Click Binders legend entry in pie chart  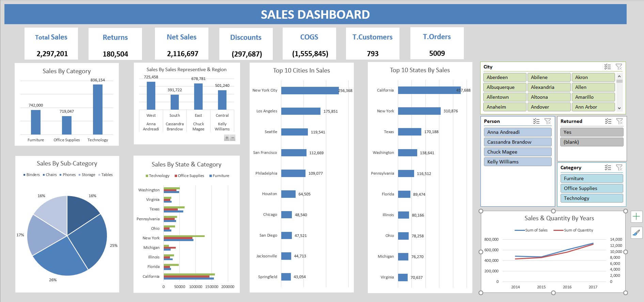coord(32,175)
